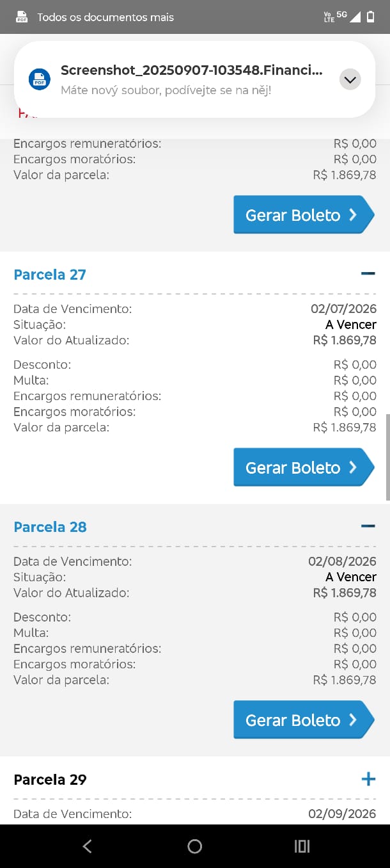Collapse Parcela 27 with minus icon

point(368,274)
